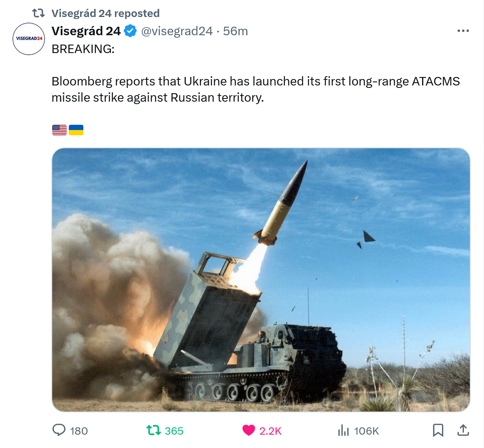Click the Bloomberg ATACMS post text
Image resolution: width=484 pixels, height=448 pixels.
click(x=255, y=89)
